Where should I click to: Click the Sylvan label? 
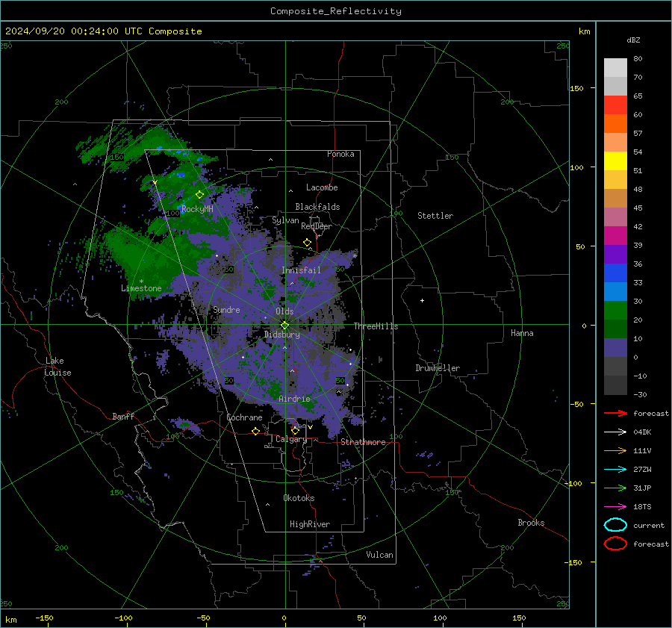click(x=285, y=220)
